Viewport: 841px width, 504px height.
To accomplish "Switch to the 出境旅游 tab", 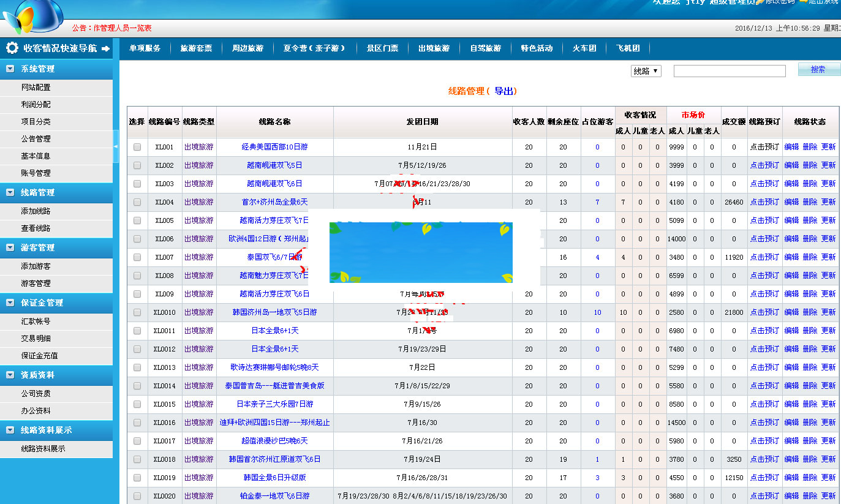I will [x=434, y=47].
